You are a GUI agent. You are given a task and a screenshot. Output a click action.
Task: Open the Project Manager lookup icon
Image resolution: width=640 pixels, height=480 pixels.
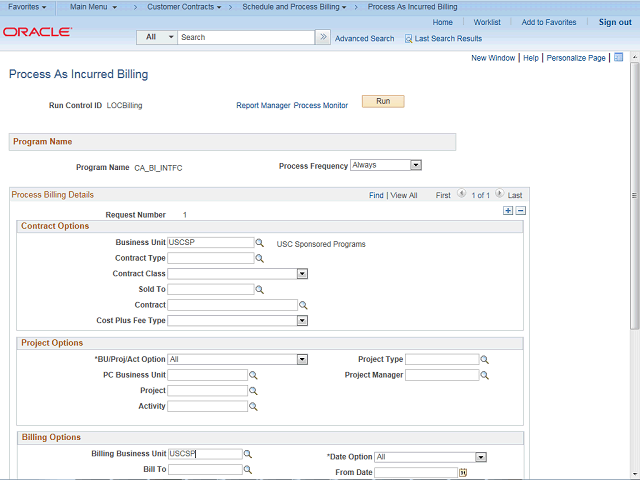tap(485, 376)
